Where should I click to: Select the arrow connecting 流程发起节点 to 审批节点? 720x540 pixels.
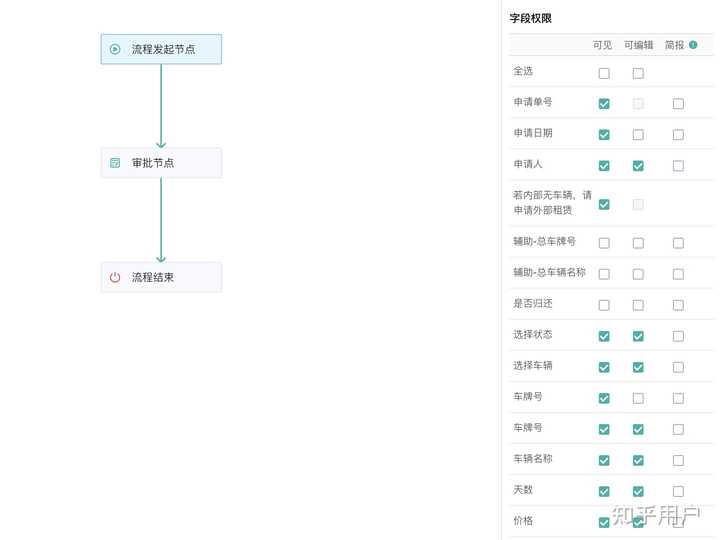161,106
